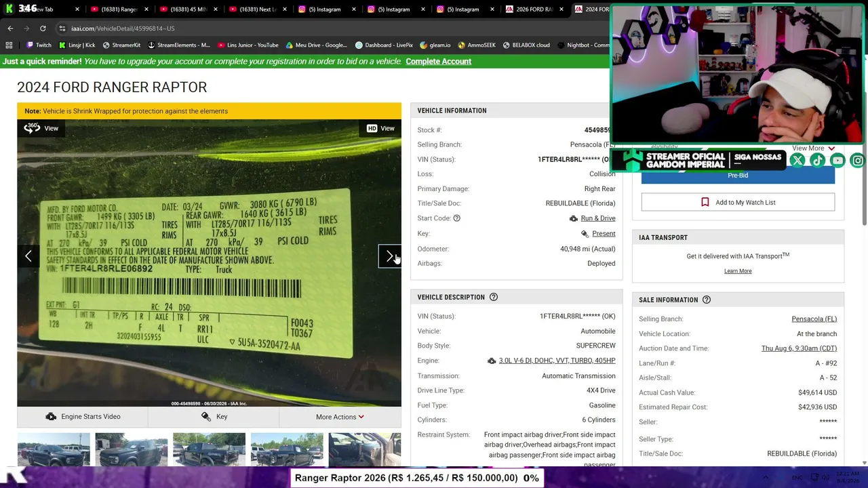Open the StreamerKit bookmark
Image resolution: width=868 pixels, height=488 pixels.
pyautogui.click(x=121, y=45)
